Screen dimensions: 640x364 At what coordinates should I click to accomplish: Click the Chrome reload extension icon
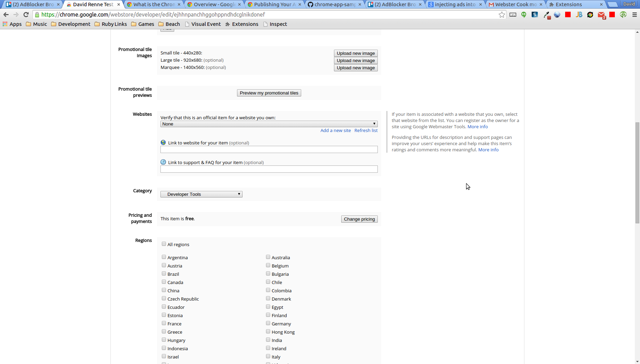[590, 14]
